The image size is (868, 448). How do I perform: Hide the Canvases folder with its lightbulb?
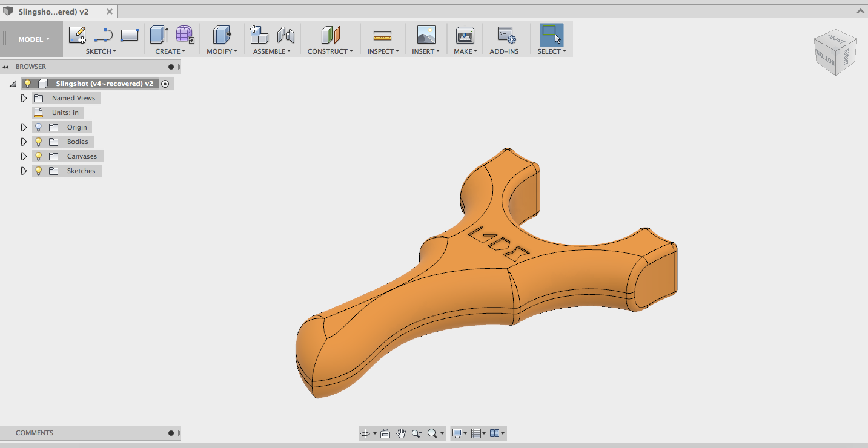(x=38, y=156)
